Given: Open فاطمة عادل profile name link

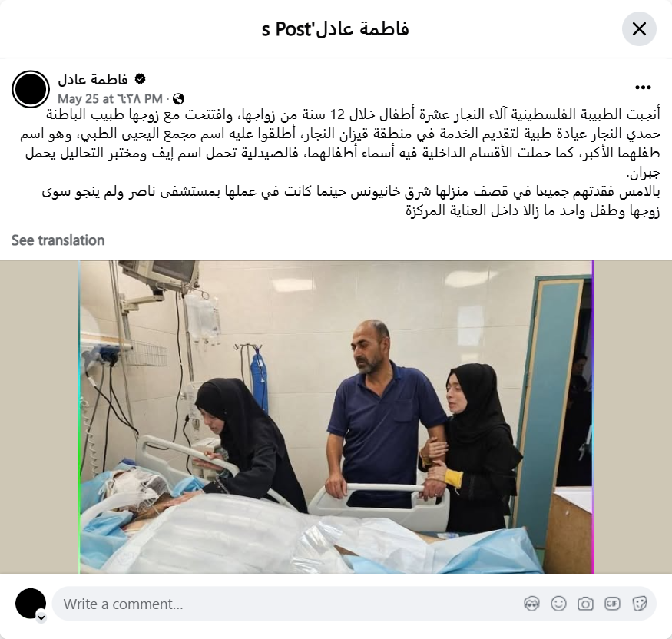Looking at the screenshot, I should click(x=93, y=79).
